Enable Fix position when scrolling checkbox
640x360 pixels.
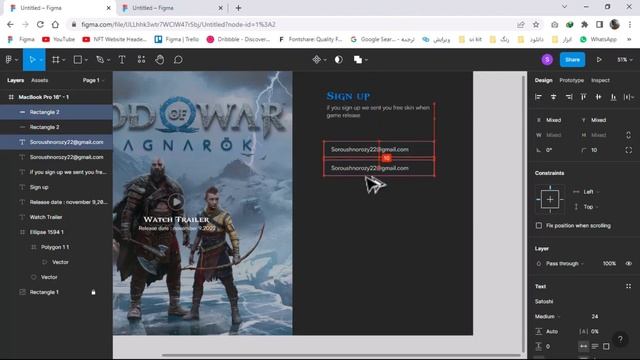(539, 225)
